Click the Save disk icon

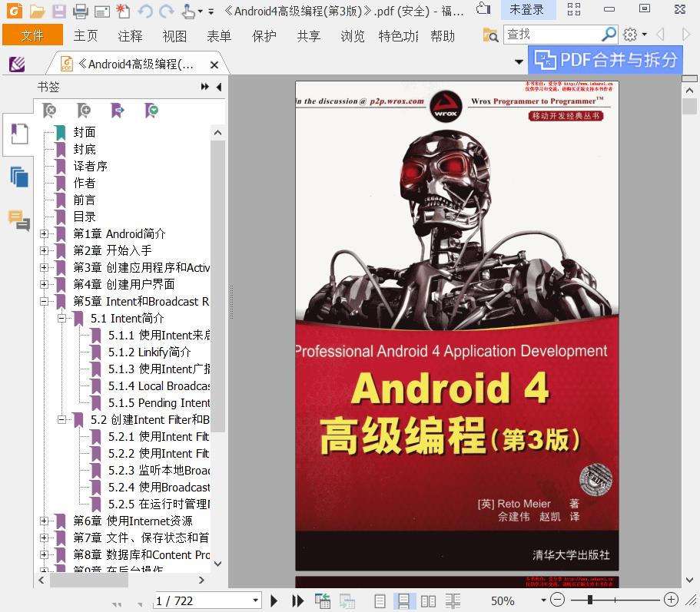tap(59, 12)
